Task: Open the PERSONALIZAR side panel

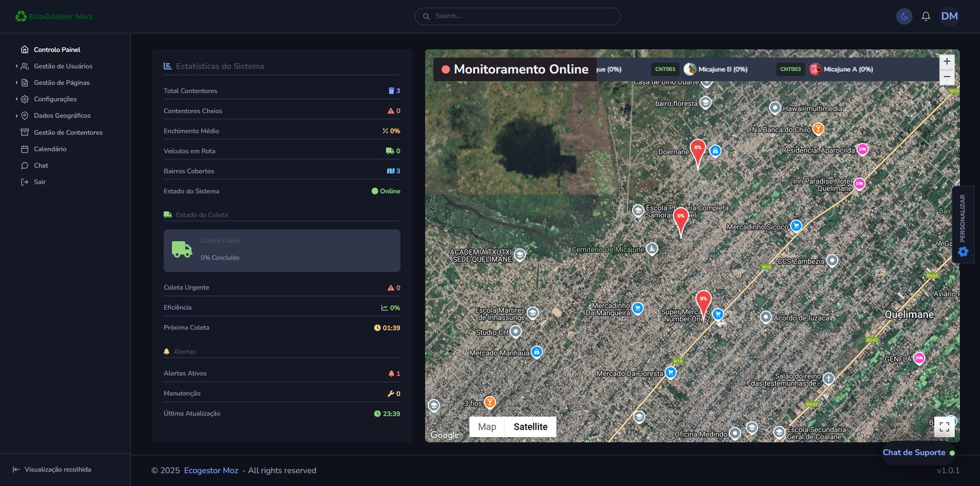Action: (963, 225)
